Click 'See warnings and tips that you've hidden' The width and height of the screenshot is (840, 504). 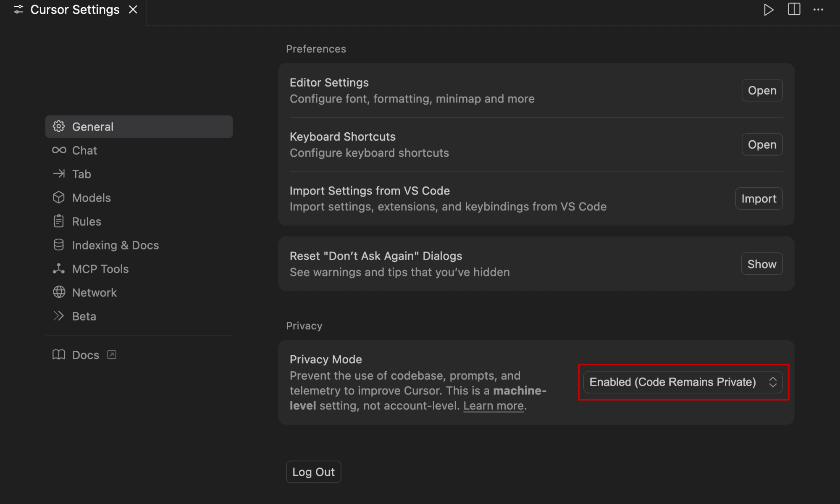pos(400,272)
